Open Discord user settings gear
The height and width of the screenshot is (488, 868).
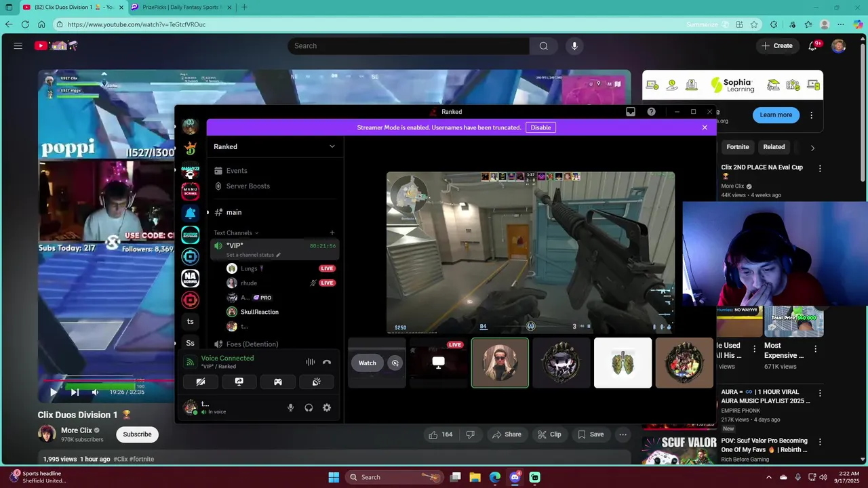coord(327,407)
